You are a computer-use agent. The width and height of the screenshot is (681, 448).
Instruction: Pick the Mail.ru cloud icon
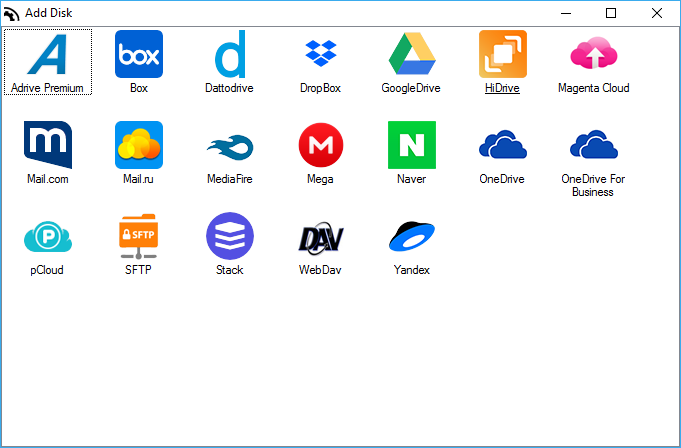pos(139,145)
